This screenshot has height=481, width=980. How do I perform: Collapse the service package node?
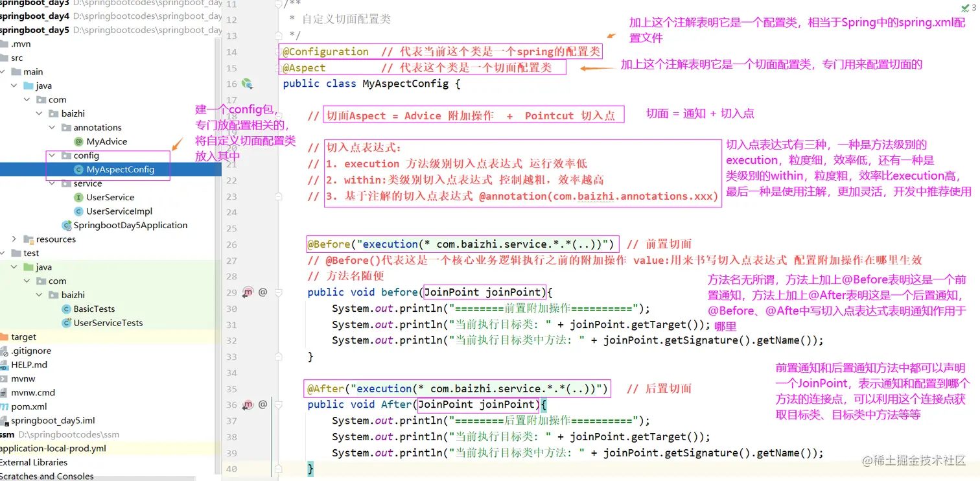[52, 183]
